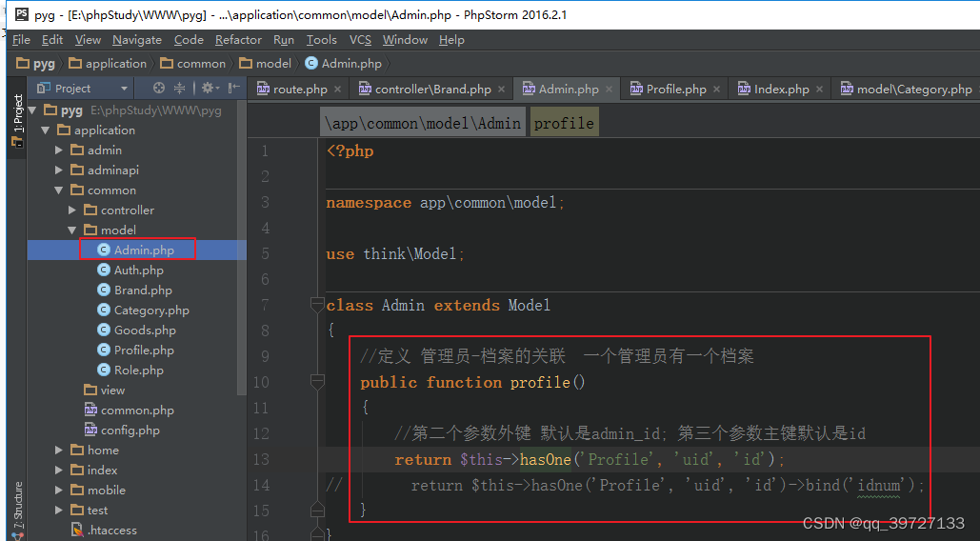Select Profile.php in the project tree

point(135,350)
